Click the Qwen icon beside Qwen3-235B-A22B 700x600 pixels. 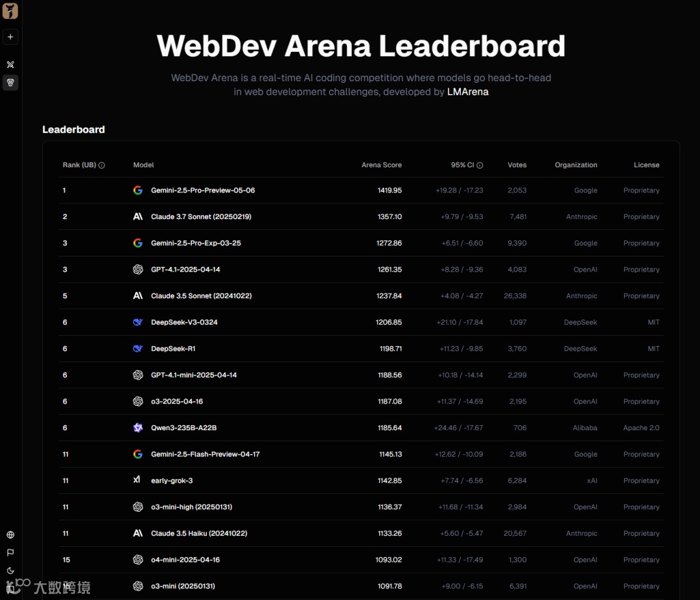138,428
